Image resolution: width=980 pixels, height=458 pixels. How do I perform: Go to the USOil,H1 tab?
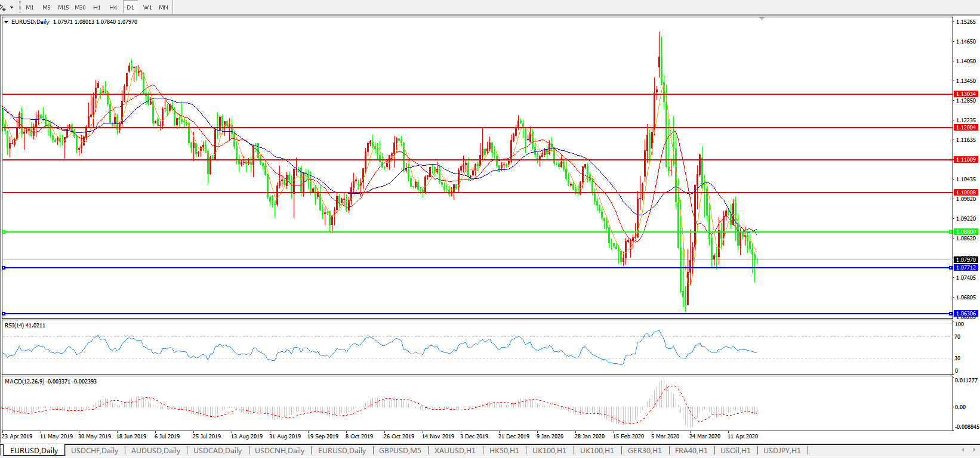(x=735, y=451)
